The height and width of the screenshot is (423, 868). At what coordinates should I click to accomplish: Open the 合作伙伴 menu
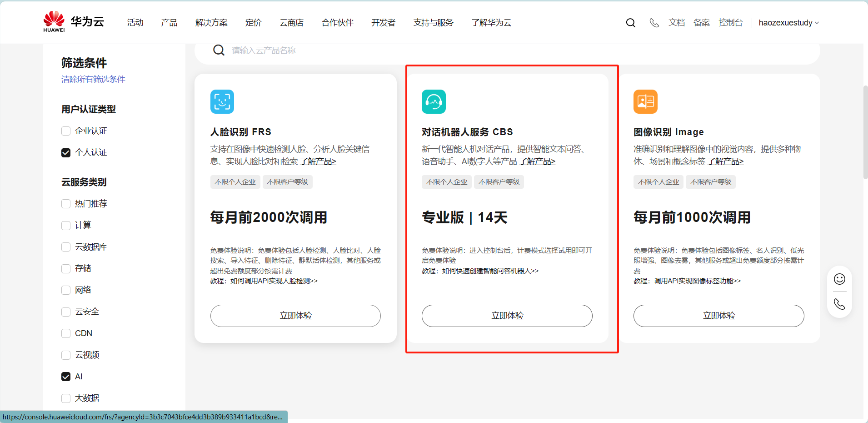click(338, 23)
